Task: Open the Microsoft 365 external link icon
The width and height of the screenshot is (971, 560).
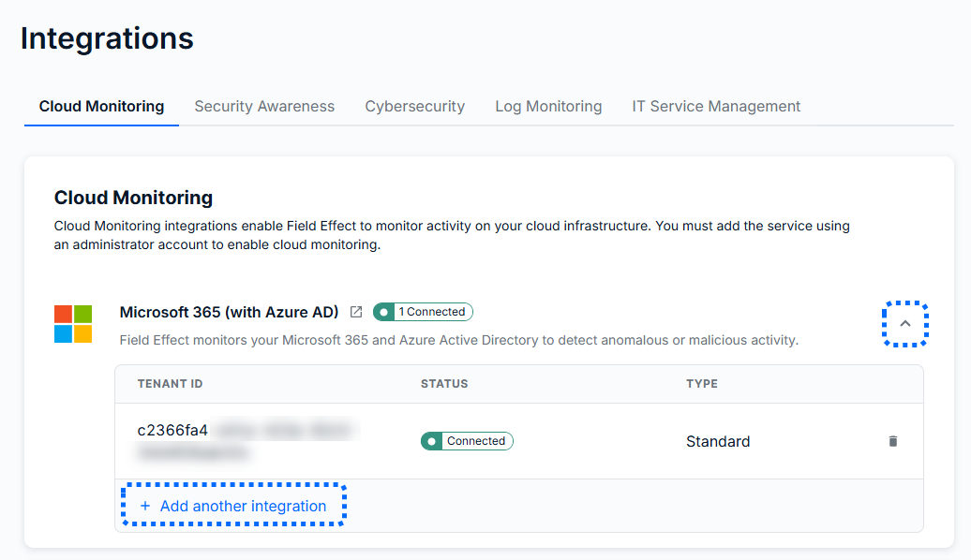Action: tap(356, 312)
